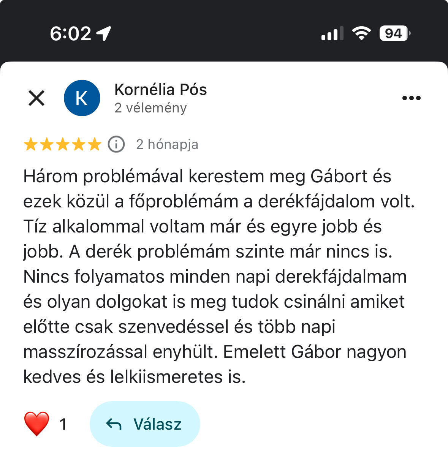Reply using the Válasz button
The height and width of the screenshot is (476, 448).
coord(145,424)
